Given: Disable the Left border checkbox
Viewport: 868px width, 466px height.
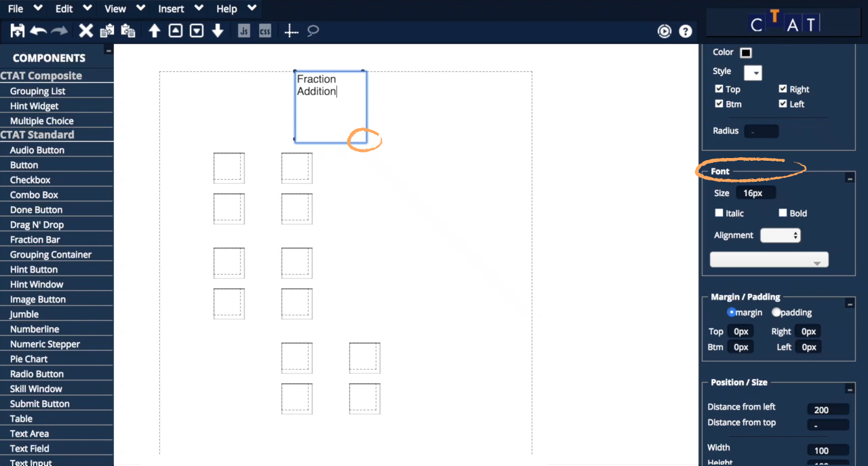Looking at the screenshot, I should (x=782, y=104).
